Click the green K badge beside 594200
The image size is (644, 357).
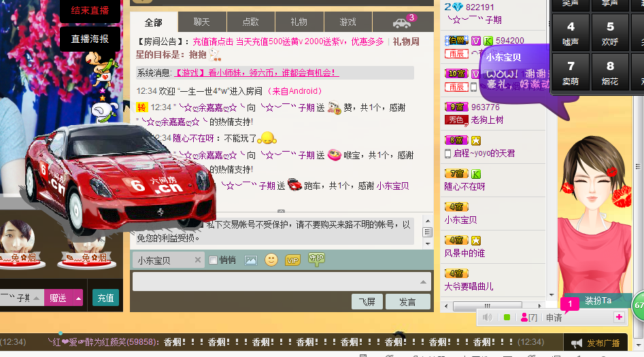(488, 41)
